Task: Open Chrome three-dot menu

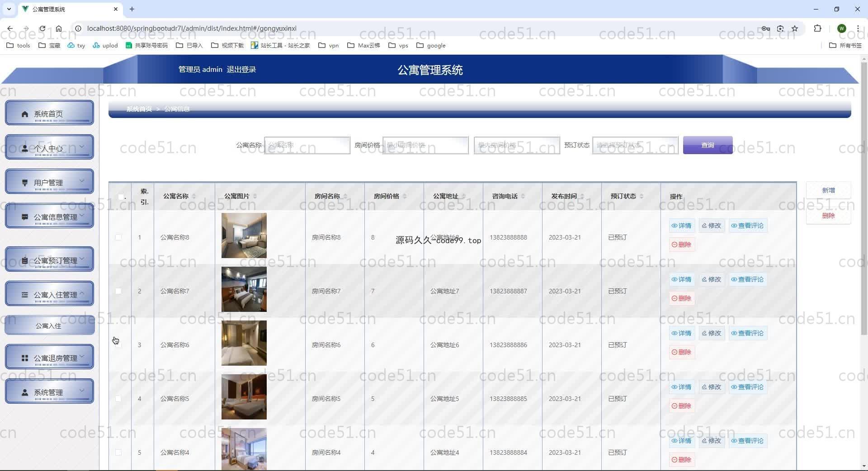Action: click(x=858, y=28)
